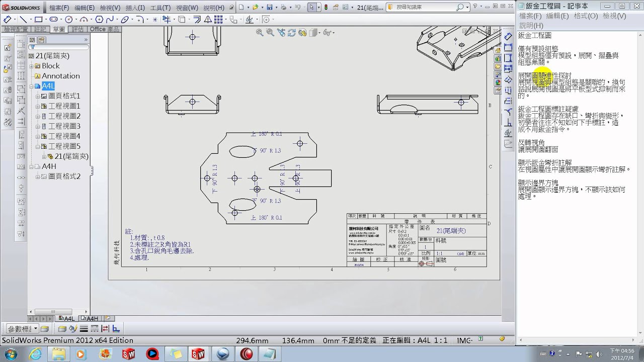Click Zoom to Fit in view toolbar

tap(260, 32)
